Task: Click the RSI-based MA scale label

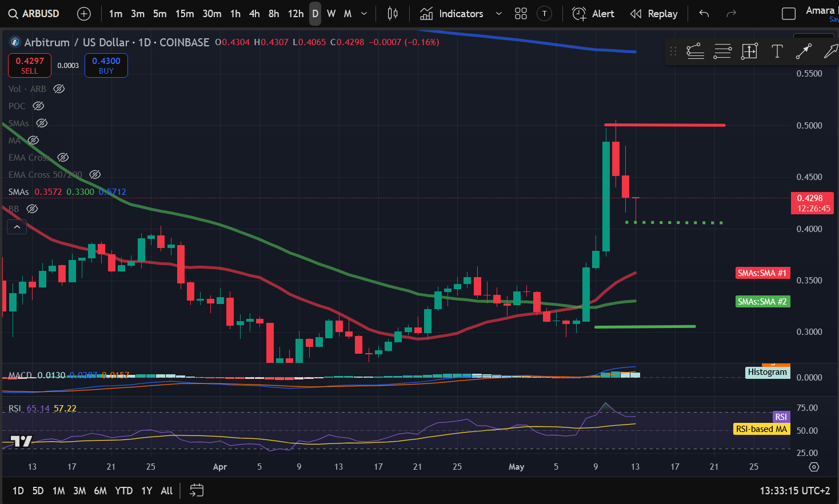Action: 761,429
